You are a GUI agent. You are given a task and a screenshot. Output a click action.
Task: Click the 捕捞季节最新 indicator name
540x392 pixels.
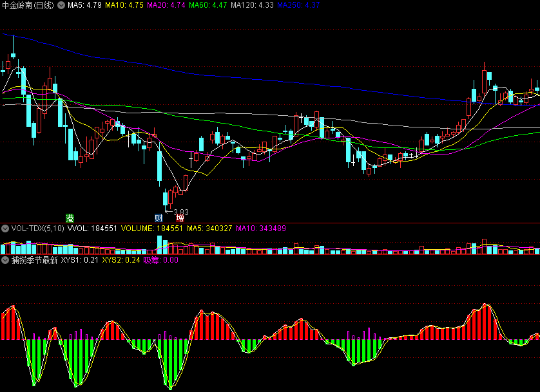pyautogui.click(x=34, y=260)
